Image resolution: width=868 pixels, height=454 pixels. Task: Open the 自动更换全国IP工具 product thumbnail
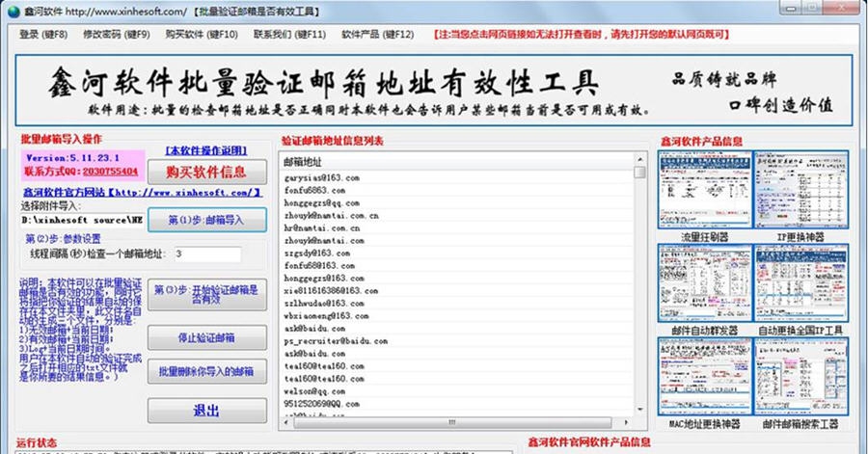800,283
